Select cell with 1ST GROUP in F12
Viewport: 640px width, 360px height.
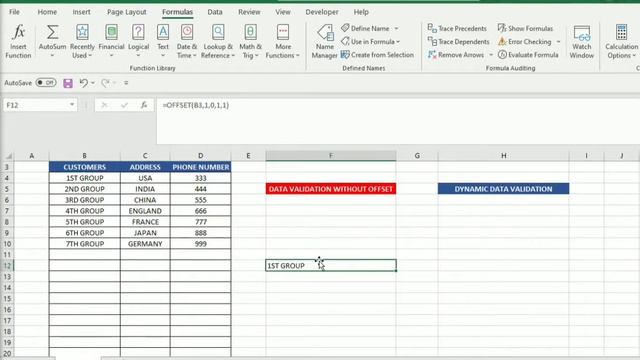coord(331,266)
